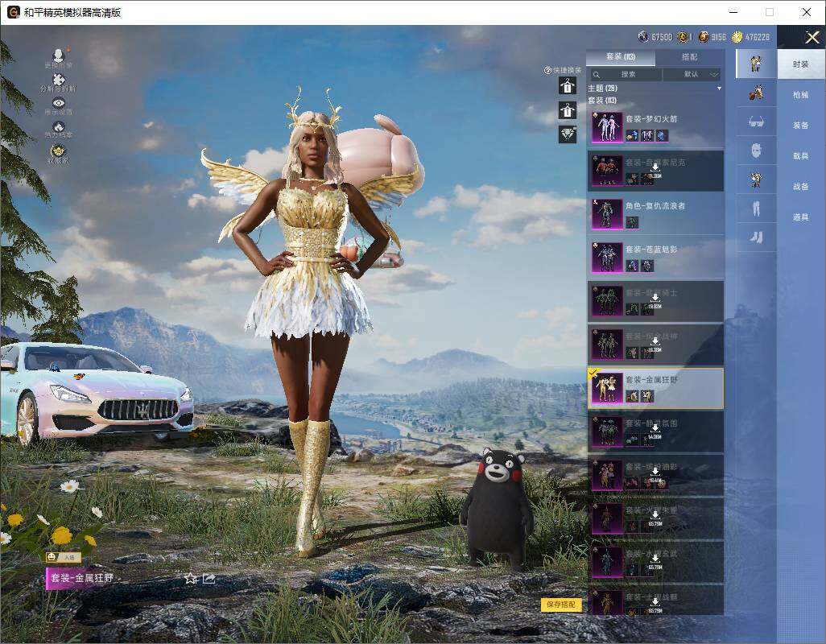
Task: Click the Kumamon bear companion
Action: click(498, 508)
